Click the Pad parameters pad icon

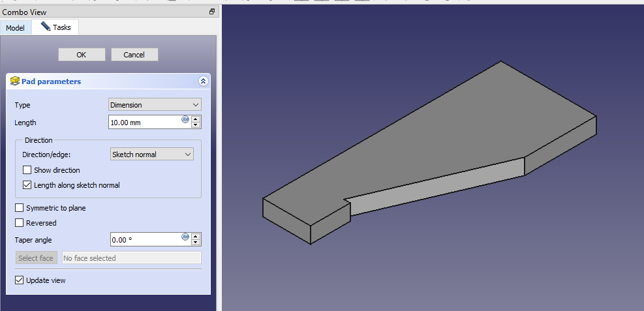click(14, 81)
